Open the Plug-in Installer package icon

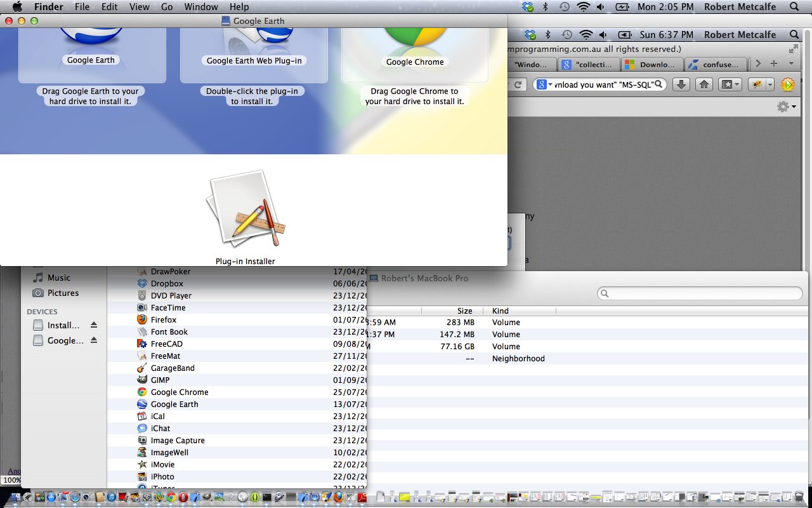coord(246,210)
